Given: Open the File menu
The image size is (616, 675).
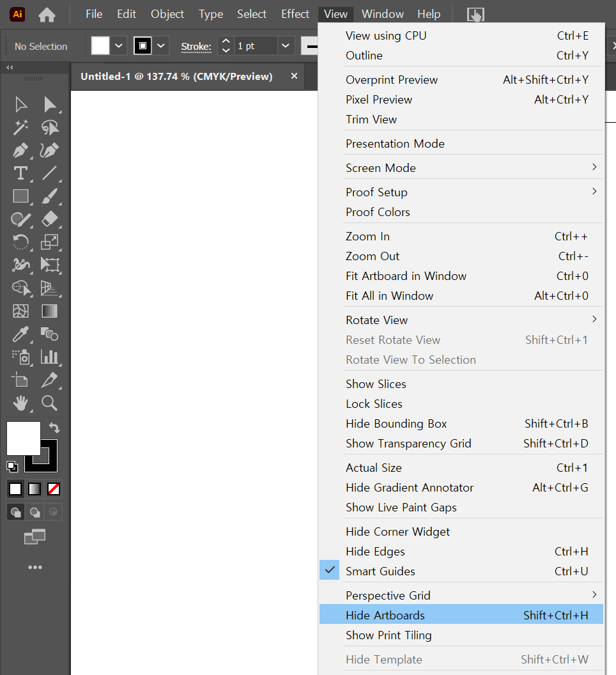Looking at the screenshot, I should 94,14.
